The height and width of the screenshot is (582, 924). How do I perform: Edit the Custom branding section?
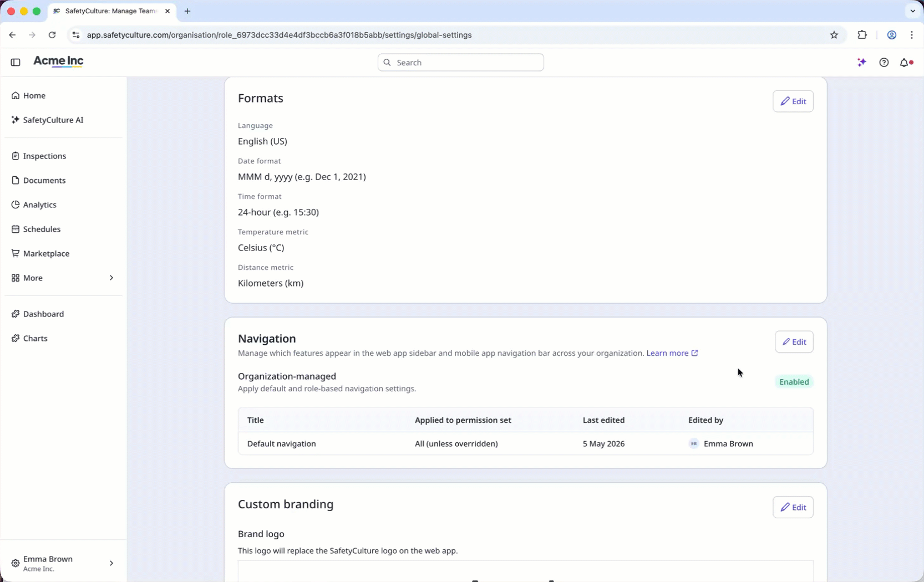793,507
